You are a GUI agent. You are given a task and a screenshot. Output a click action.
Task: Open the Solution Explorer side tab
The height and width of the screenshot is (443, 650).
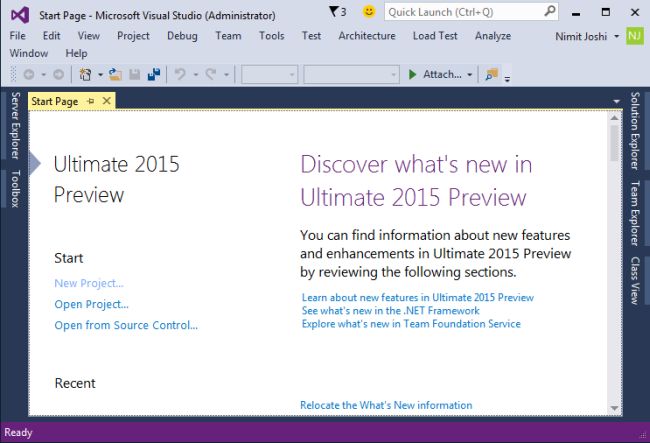pyautogui.click(x=635, y=131)
